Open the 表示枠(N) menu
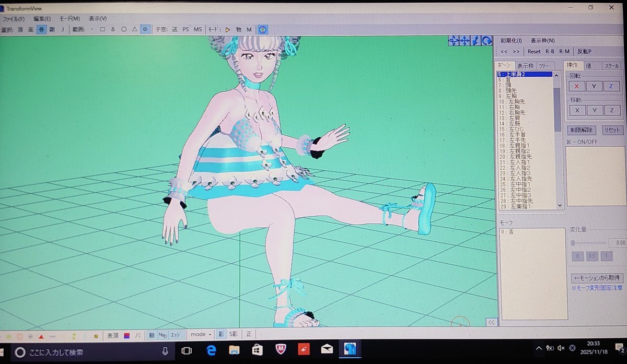Viewport: 627px width, 364px height. (542, 41)
